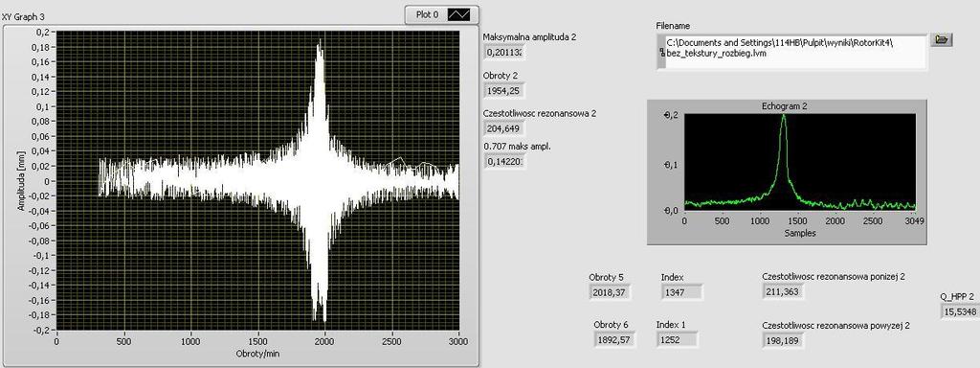Open the Plot 0 legend entry

(x=442, y=14)
